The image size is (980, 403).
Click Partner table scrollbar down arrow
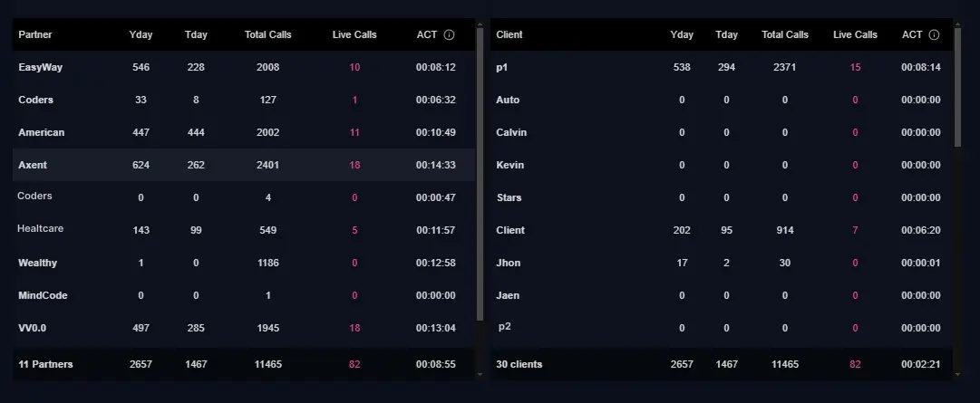pos(480,374)
